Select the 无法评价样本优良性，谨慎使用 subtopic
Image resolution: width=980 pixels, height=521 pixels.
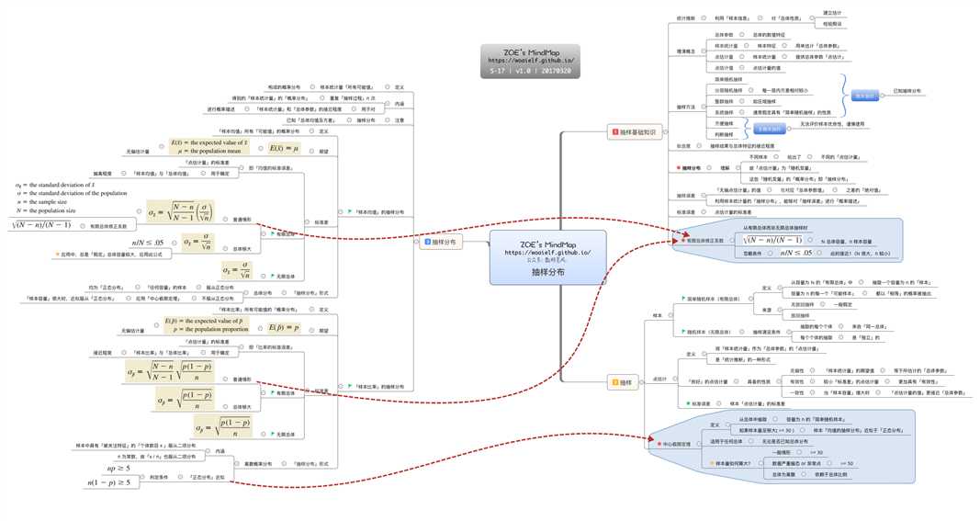tap(832, 124)
